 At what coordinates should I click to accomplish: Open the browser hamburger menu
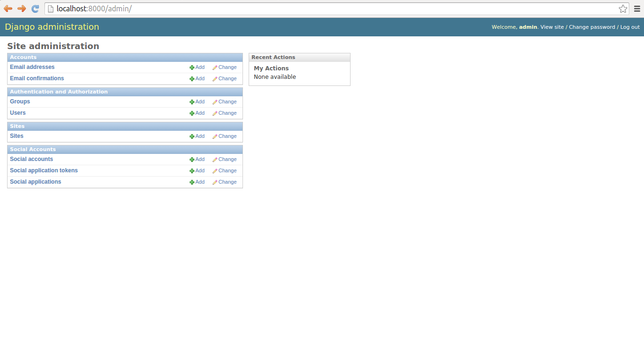[637, 8]
